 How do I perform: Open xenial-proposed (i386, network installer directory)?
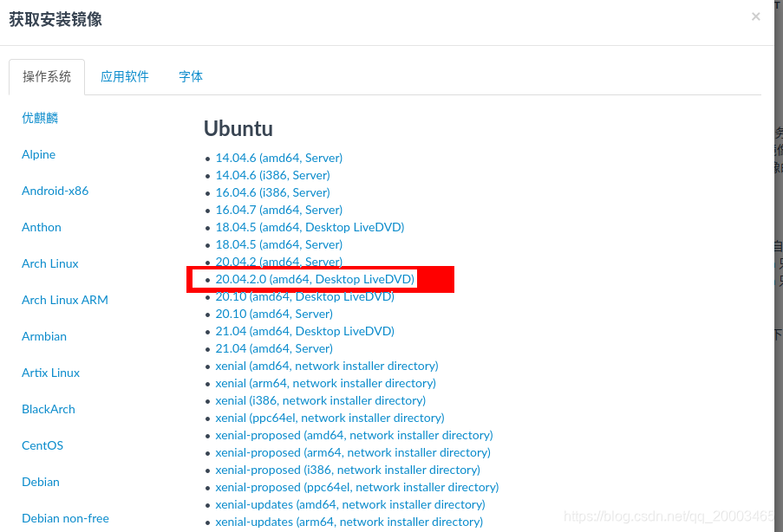click(348, 470)
